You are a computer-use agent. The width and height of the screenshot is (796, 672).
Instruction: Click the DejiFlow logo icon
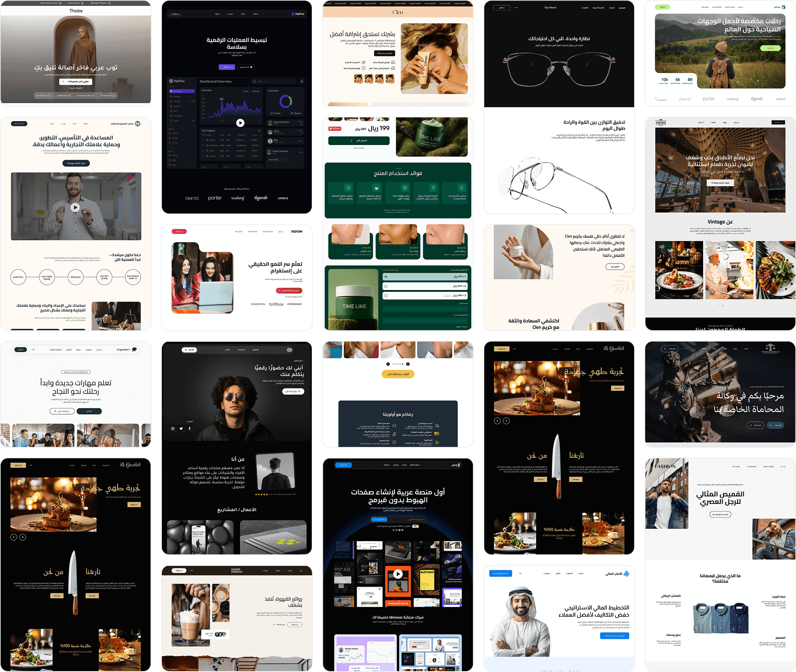coord(171,81)
